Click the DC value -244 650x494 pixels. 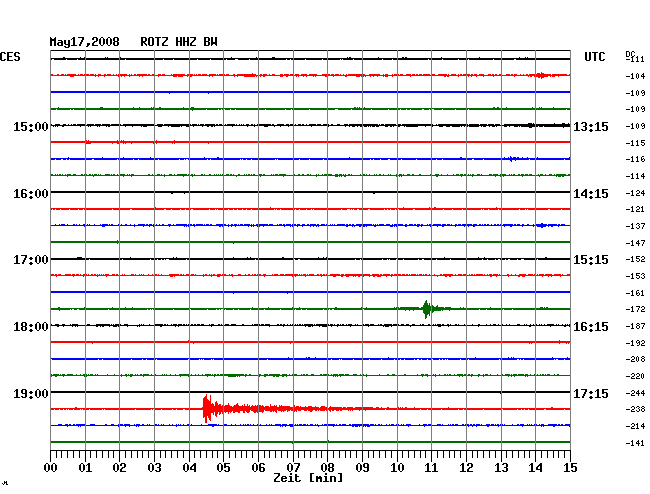pos(635,393)
